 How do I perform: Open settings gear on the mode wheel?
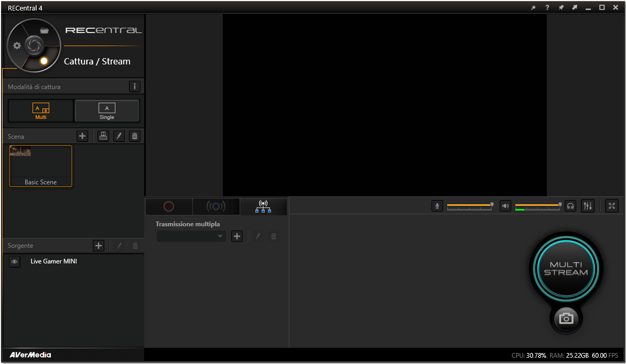[x=17, y=46]
